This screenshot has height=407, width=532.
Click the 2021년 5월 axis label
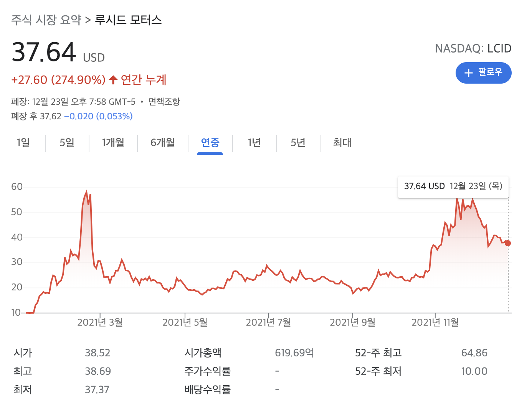point(185,322)
